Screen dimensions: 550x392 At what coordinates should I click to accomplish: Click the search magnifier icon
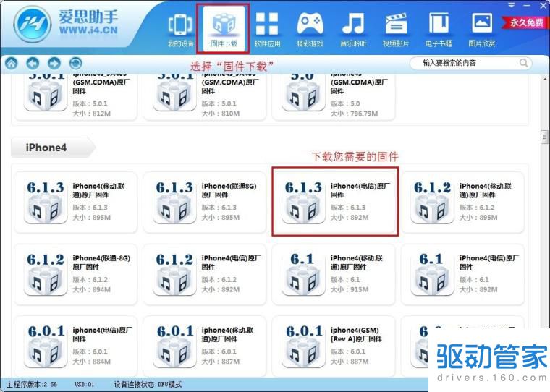(523, 63)
